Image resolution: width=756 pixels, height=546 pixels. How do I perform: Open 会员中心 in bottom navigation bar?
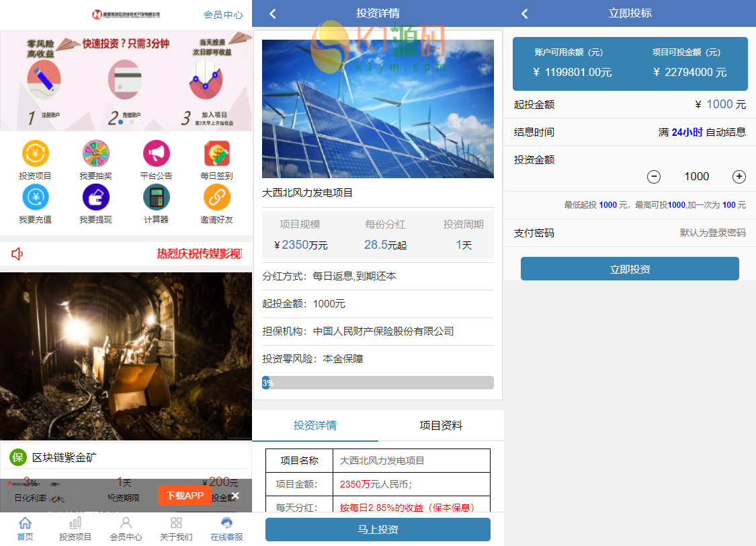point(126,529)
